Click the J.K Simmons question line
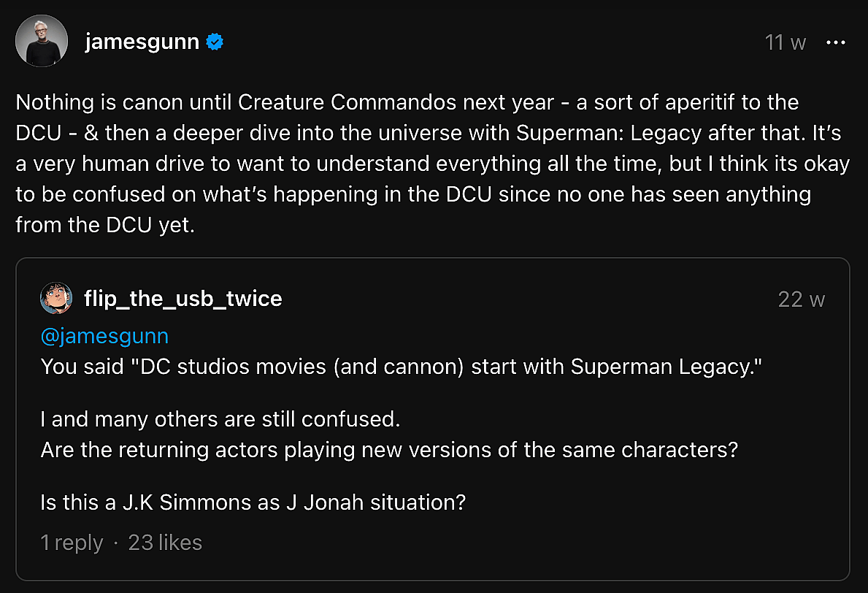This screenshot has height=593, width=868. (x=252, y=502)
